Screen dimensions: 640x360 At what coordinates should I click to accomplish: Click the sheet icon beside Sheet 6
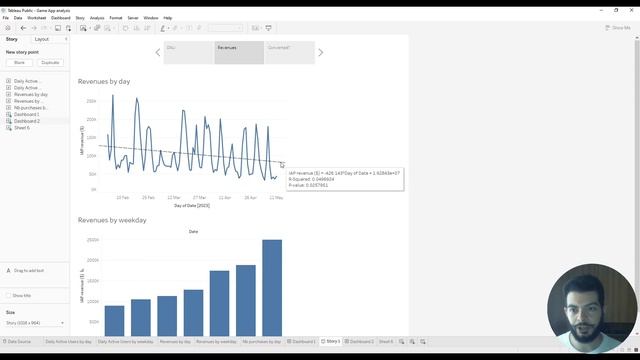pos(9,128)
